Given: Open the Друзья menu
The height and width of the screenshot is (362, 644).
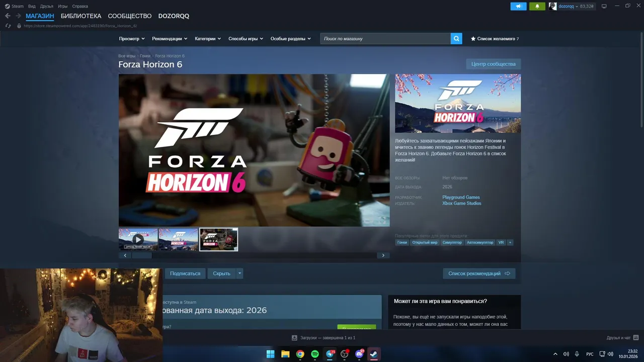Looking at the screenshot, I should tap(47, 6).
